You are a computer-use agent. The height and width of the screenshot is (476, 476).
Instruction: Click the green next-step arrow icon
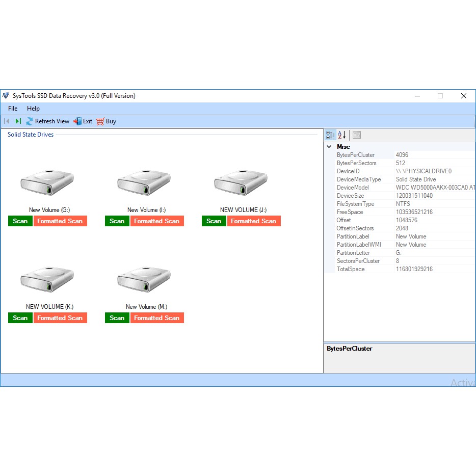[x=18, y=121]
